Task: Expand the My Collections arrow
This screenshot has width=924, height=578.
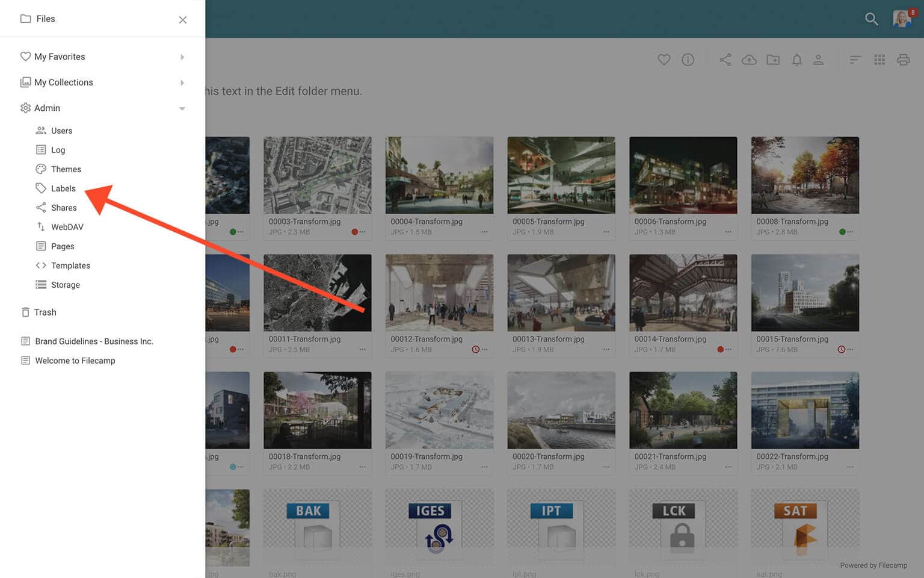Action: [182, 82]
